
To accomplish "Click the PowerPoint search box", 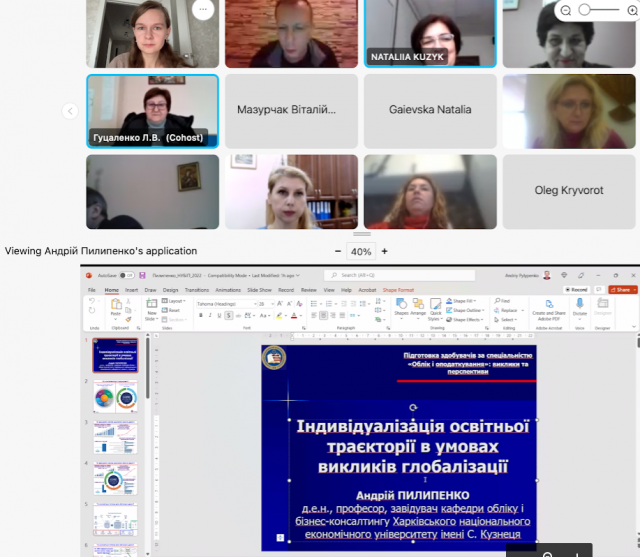I will pyautogui.click(x=400, y=275).
